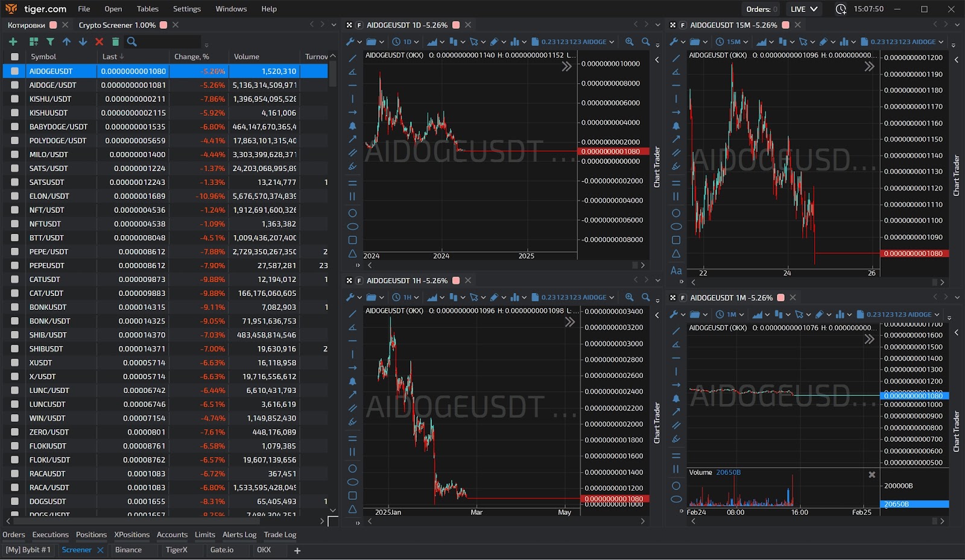Select the ray arrow tool in 15M chart
Viewport: 965px width, 560px height.
676,112
